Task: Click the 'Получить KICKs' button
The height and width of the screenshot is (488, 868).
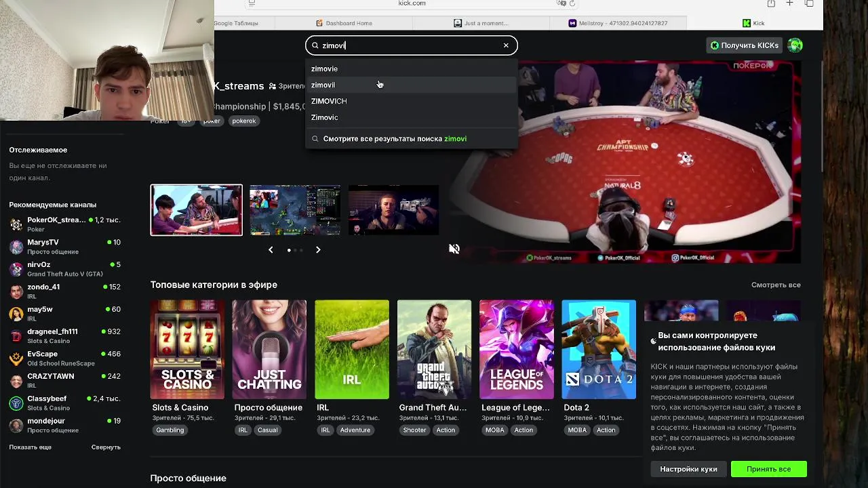Action: pyautogui.click(x=744, y=45)
